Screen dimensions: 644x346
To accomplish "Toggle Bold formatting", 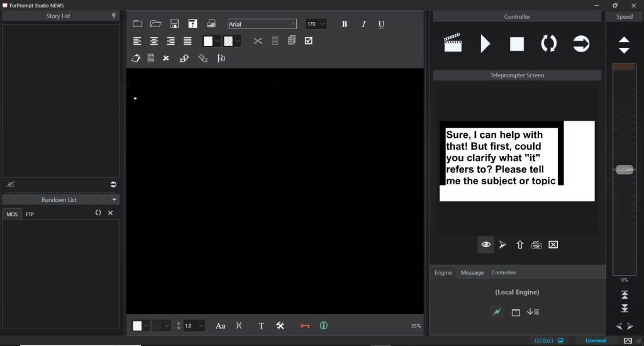I will [x=345, y=24].
